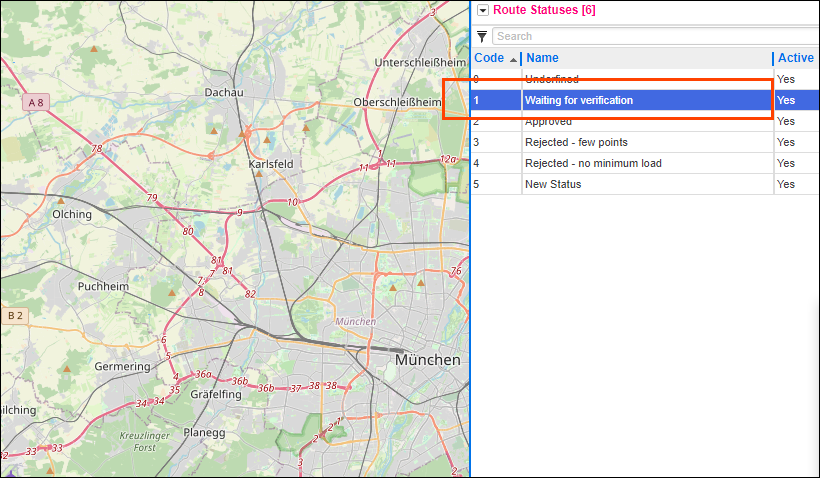
Task: Sort by the Active column header
Action: tap(795, 58)
